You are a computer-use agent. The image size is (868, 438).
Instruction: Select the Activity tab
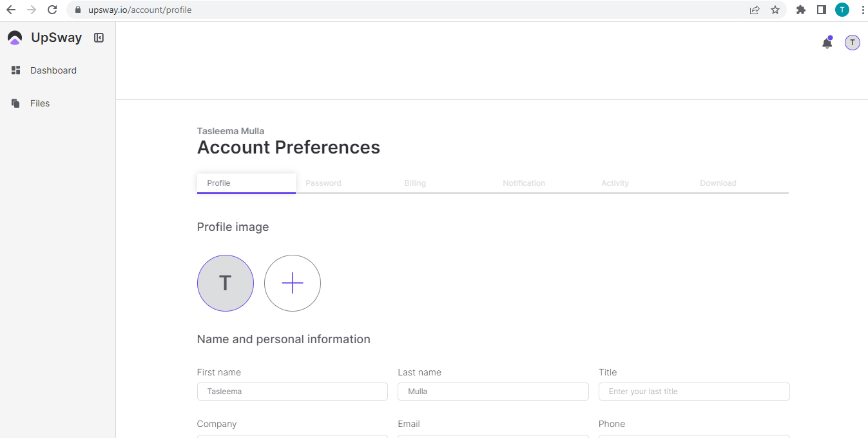point(615,183)
